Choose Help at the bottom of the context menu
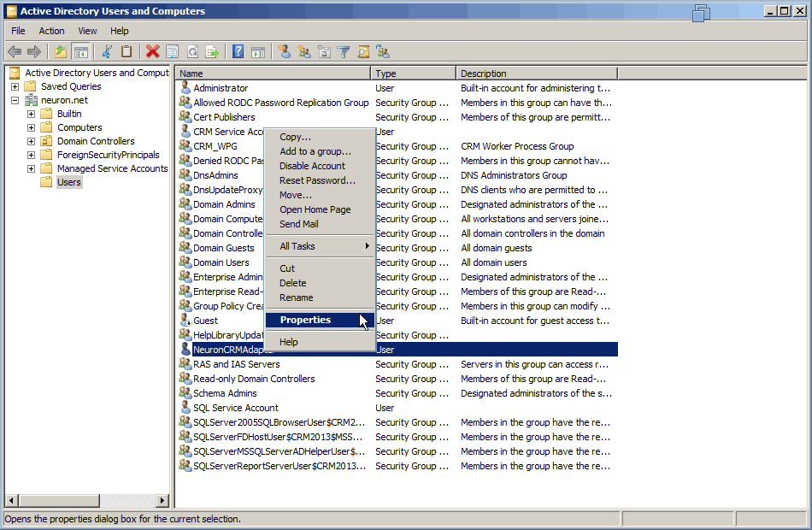The width and height of the screenshot is (812, 530). point(320,342)
